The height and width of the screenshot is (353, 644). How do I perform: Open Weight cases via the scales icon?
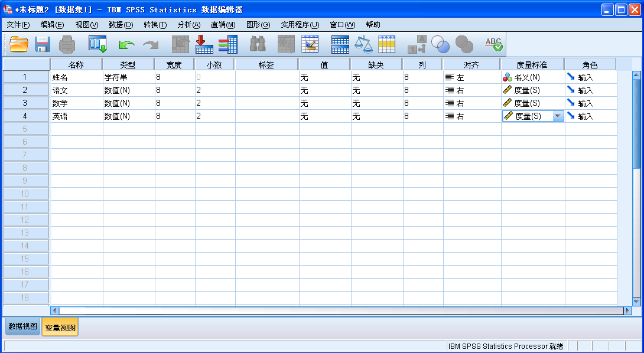click(363, 44)
